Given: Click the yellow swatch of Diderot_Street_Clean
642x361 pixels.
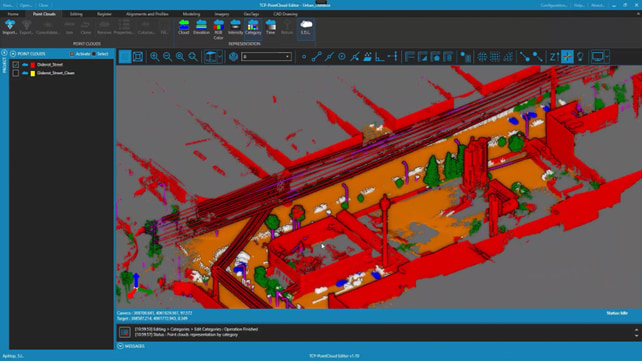Looking at the screenshot, I should (x=33, y=73).
